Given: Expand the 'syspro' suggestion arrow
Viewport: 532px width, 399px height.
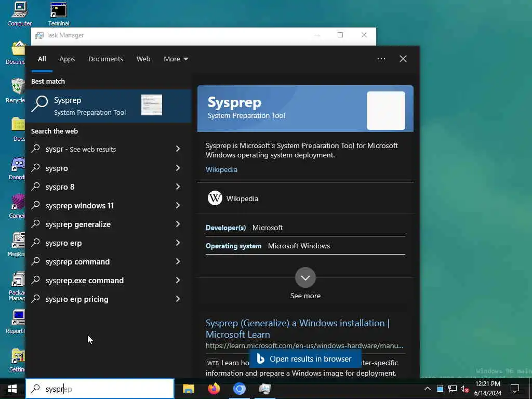Looking at the screenshot, I should (x=178, y=168).
